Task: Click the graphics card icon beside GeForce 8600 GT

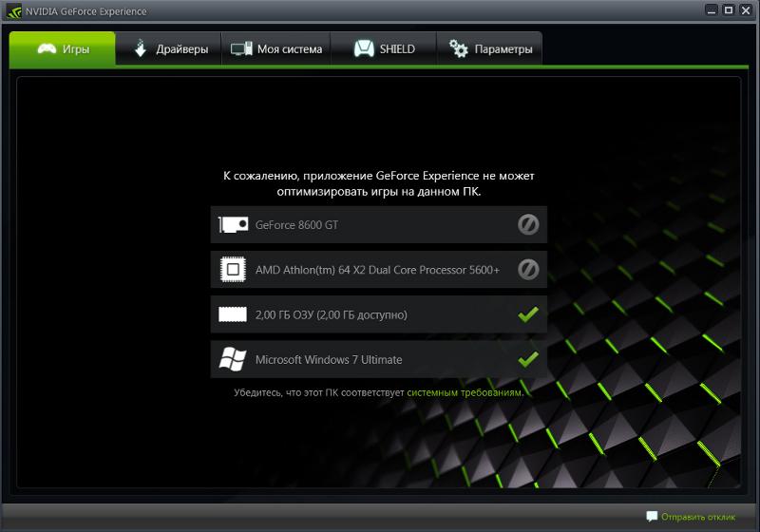Action: point(233,225)
